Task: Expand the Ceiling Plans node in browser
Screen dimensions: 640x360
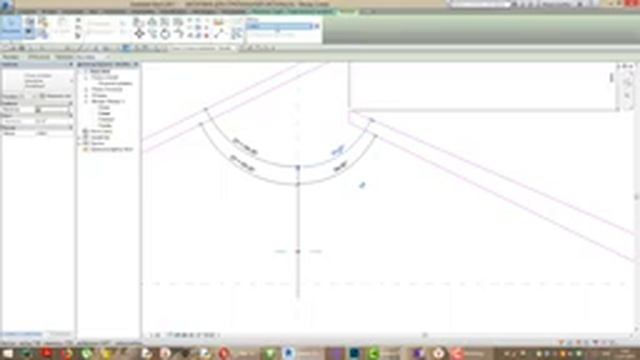Action: (86, 89)
